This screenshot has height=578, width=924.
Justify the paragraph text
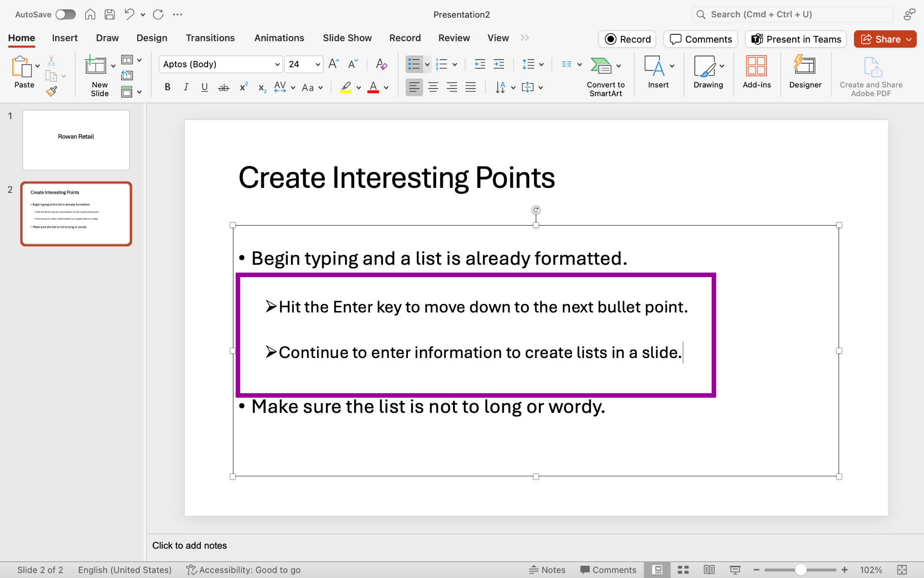[471, 87]
